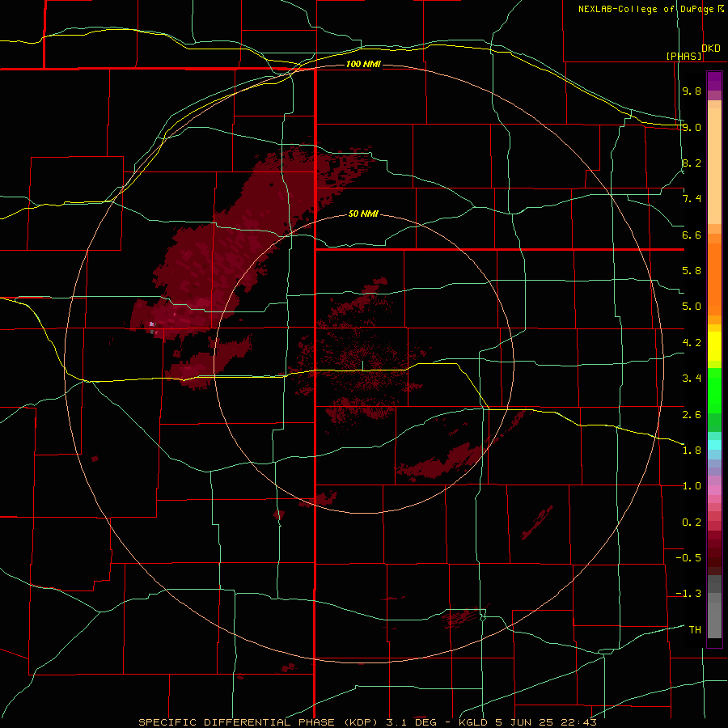Click the 5.0 scale value
728x728 pixels.
(692, 307)
